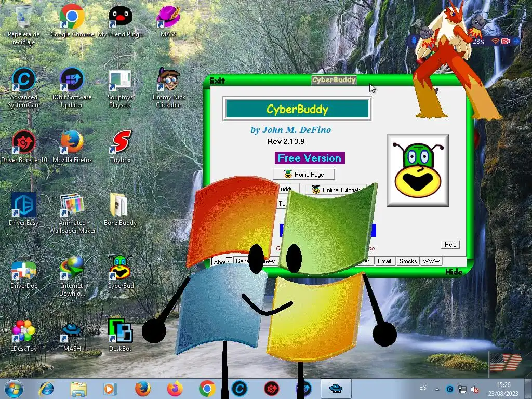Open the media player taskbar icon
Image resolution: width=532 pixels, height=399 pixels.
(x=110, y=389)
